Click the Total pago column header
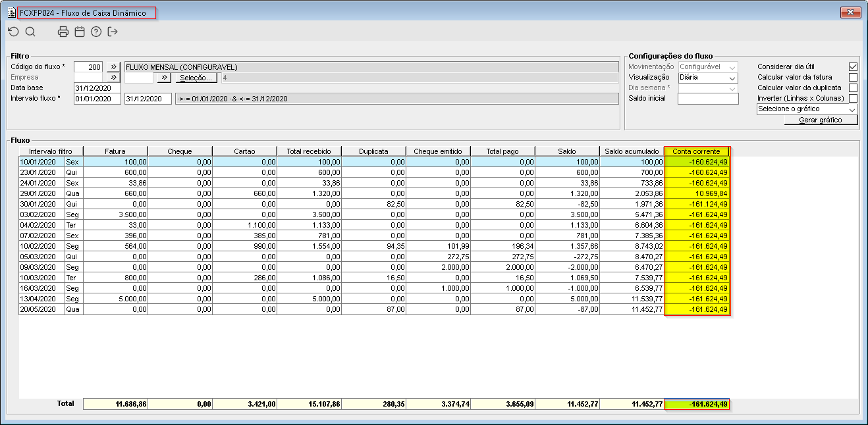 pyautogui.click(x=502, y=151)
